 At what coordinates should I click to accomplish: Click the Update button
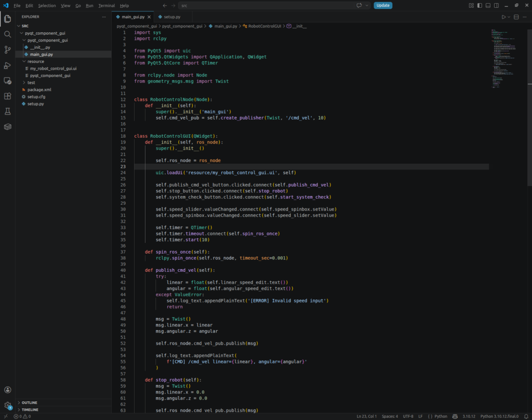click(383, 5)
